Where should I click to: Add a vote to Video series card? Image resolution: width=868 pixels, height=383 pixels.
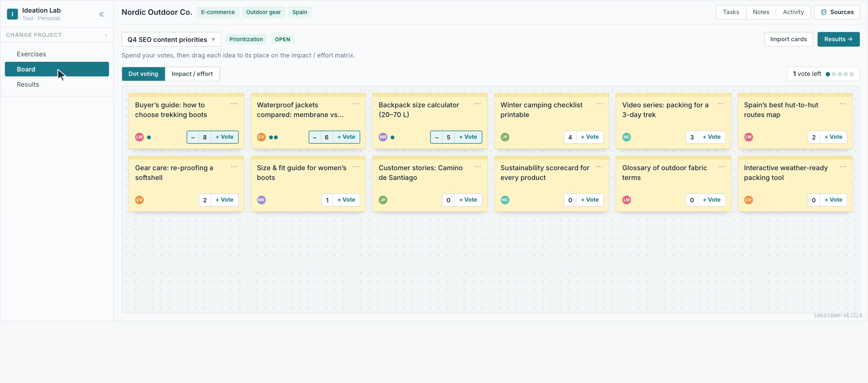pyautogui.click(x=712, y=137)
